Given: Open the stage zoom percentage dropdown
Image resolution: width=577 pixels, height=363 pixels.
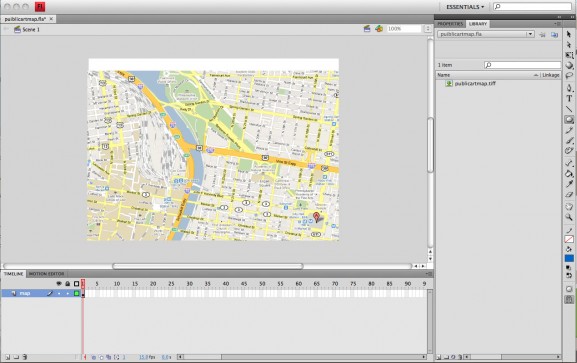Looking at the screenshot, I should point(428,29).
